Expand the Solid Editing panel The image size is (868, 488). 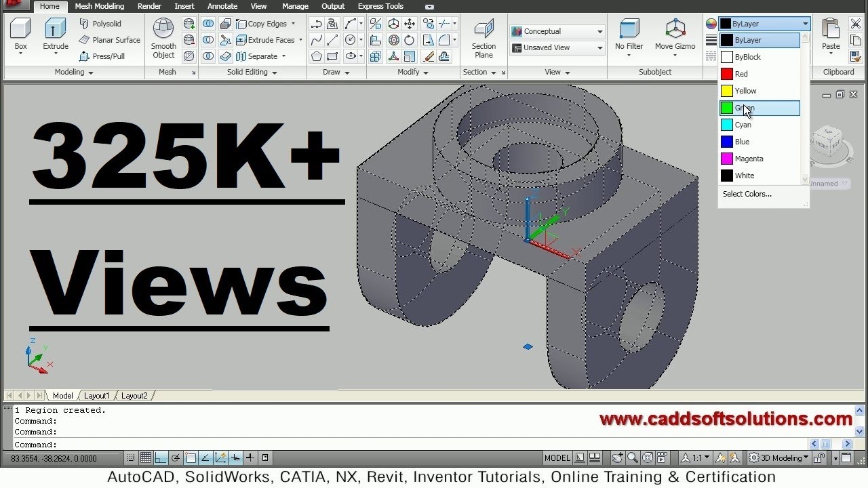point(252,72)
